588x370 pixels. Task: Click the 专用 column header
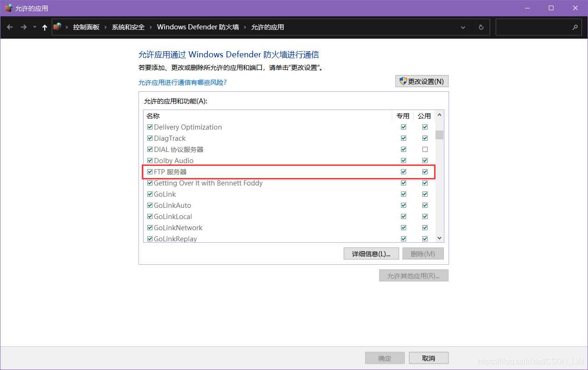point(403,116)
